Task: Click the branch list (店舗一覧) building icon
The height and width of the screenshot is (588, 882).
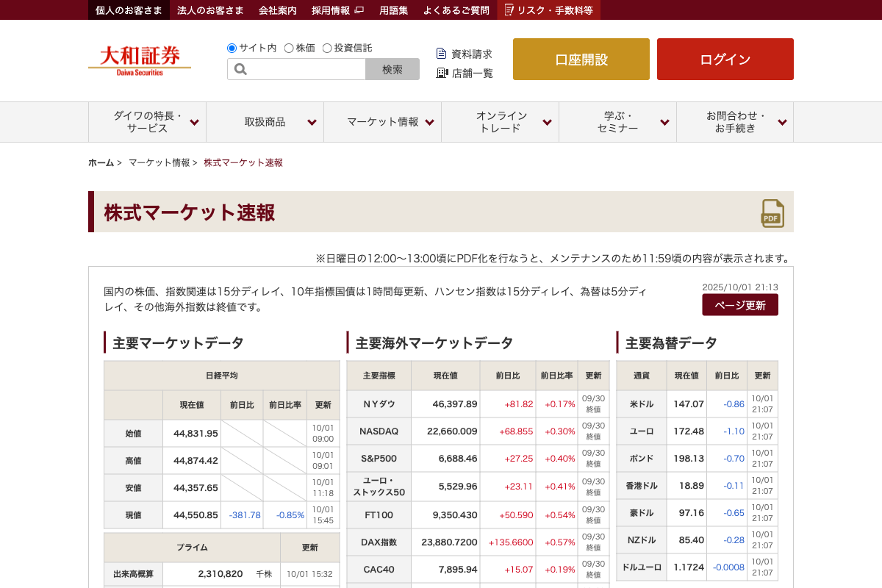Action: pos(442,73)
